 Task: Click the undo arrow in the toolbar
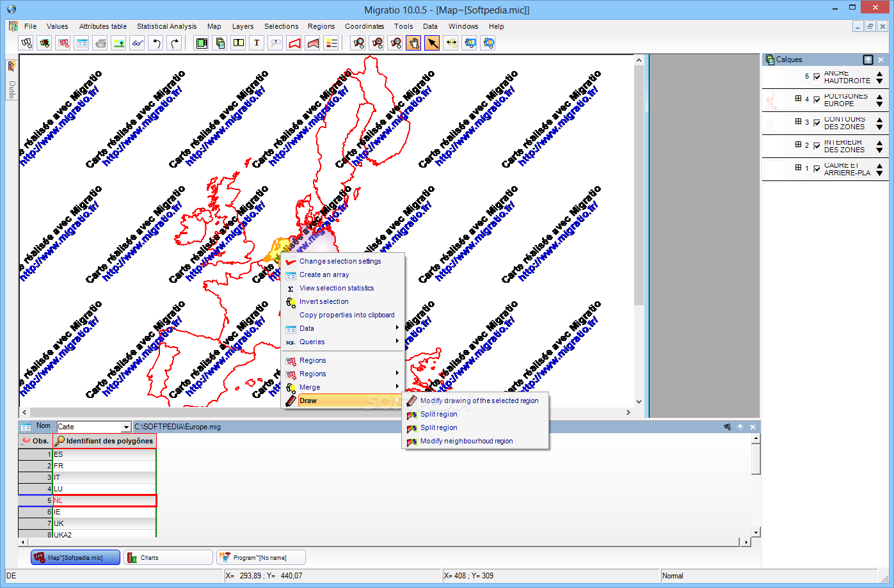pyautogui.click(x=156, y=43)
